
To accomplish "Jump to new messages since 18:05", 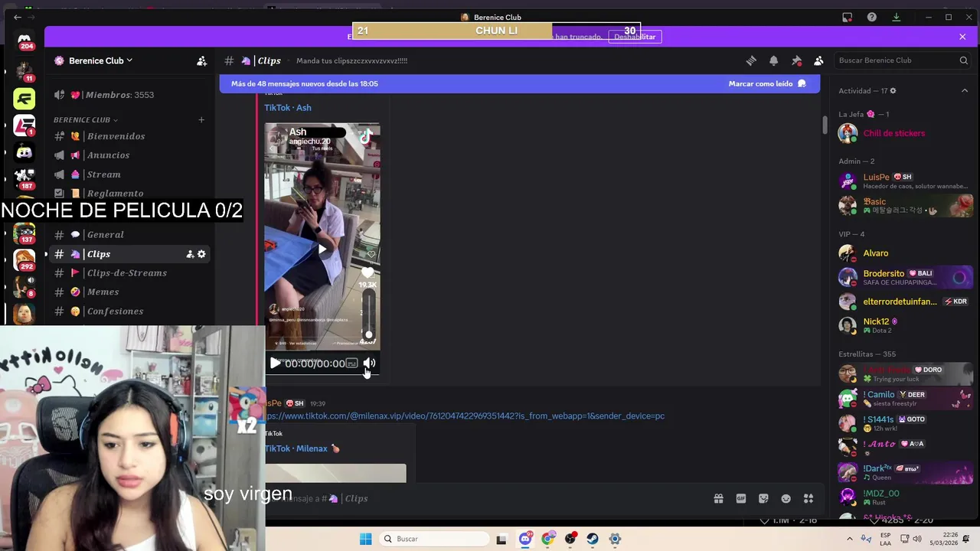I will coord(305,83).
